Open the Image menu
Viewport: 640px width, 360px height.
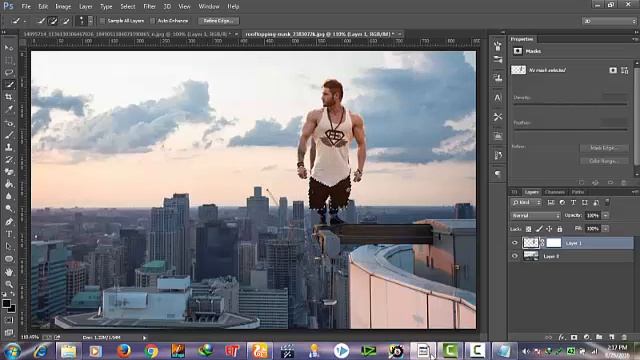coord(63,7)
